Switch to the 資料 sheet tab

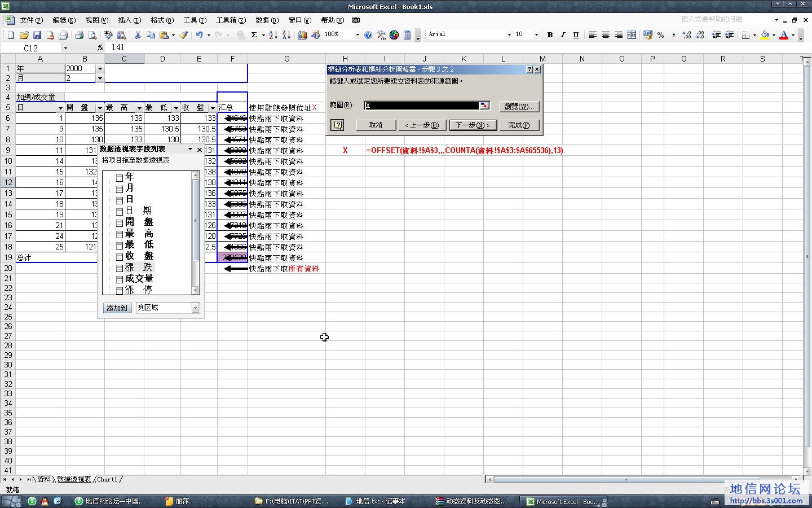(44, 479)
